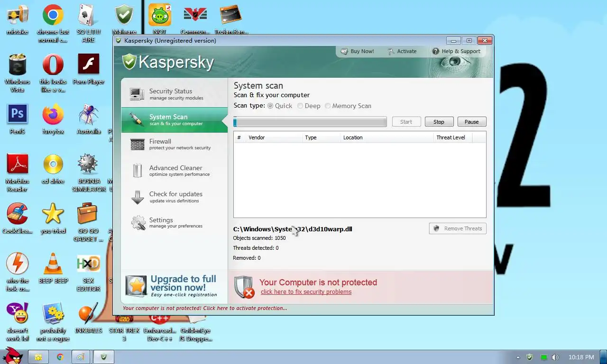Open the Flash Player desktop icon
607x364 pixels.
coord(88,70)
